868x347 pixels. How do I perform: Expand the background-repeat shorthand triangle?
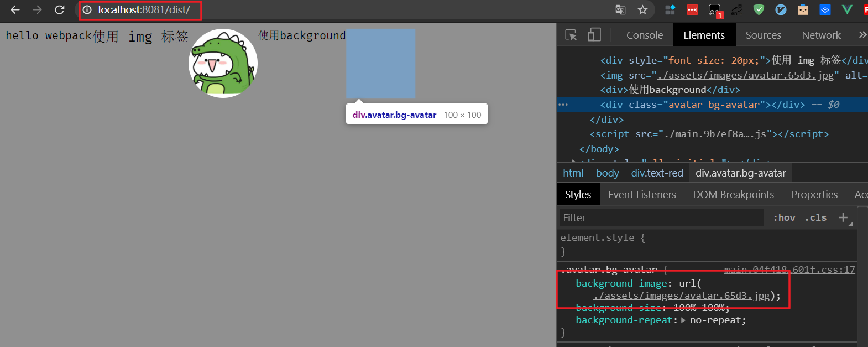click(x=683, y=320)
